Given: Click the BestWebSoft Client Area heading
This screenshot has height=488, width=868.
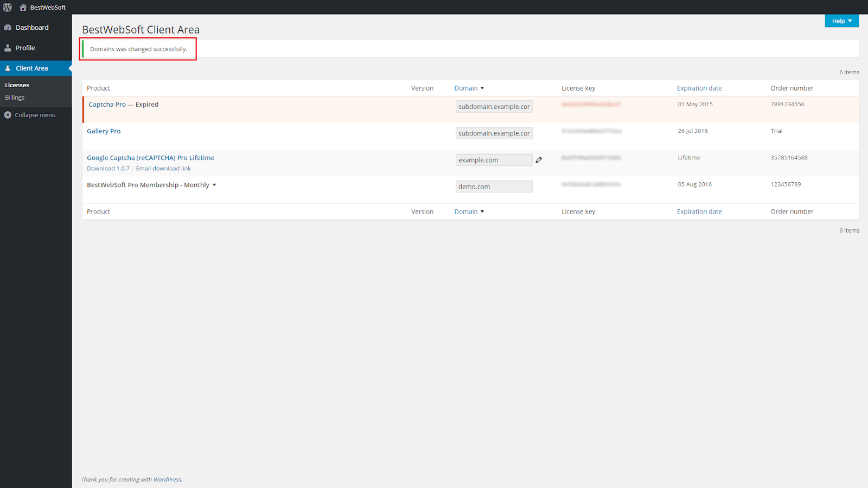Looking at the screenshot, I should tap(141, 30).
